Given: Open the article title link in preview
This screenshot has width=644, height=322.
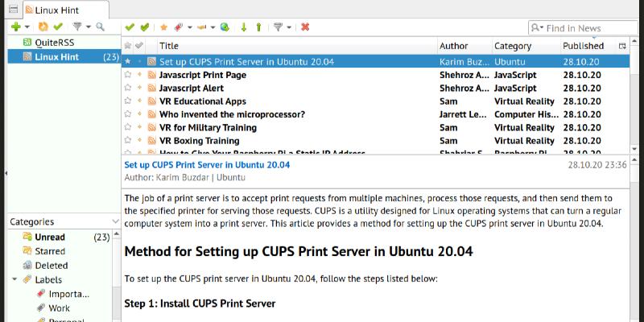Looking at the screenshot, I should click(x=207, y=164).
